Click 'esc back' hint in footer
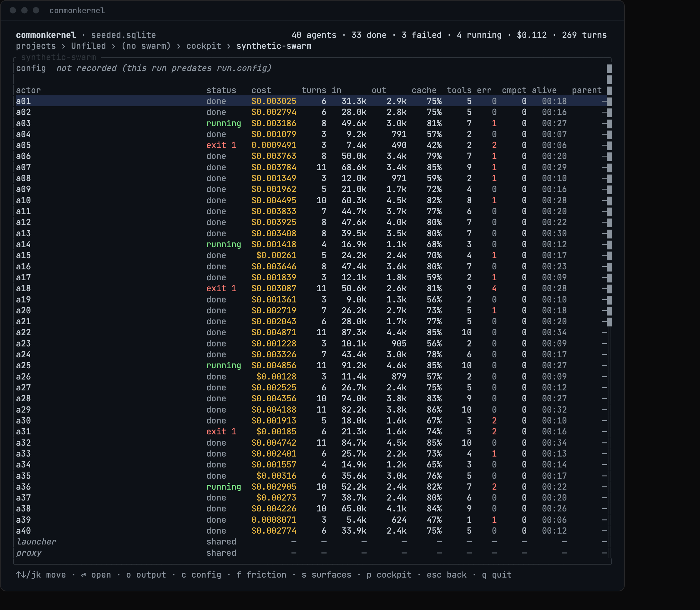 pyautogui.click(x=447, y=575)
